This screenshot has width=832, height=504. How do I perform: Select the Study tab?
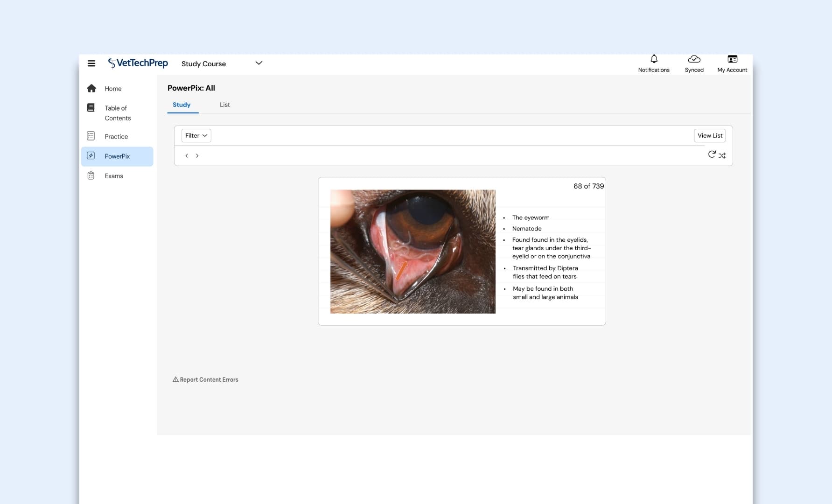(x=182, y=105)
